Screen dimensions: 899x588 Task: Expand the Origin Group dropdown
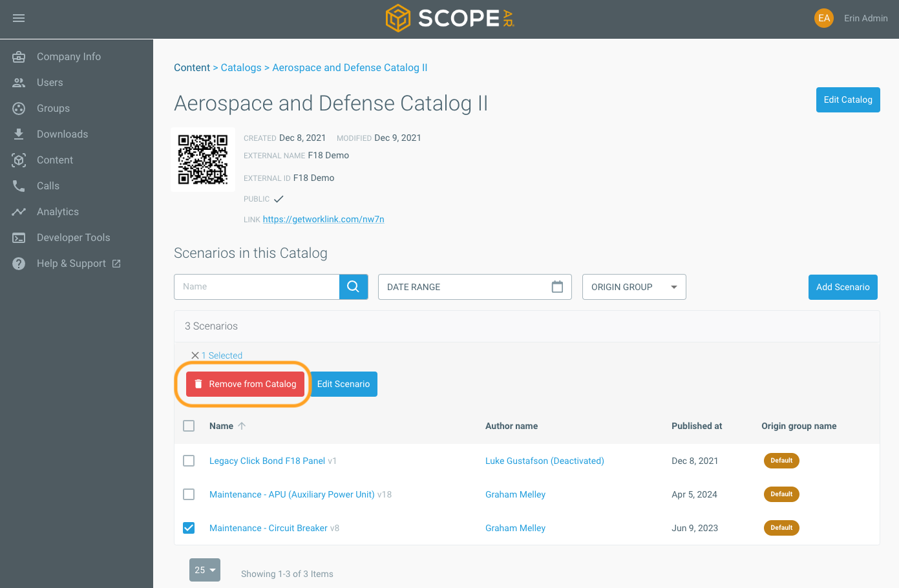click(634, 287)
